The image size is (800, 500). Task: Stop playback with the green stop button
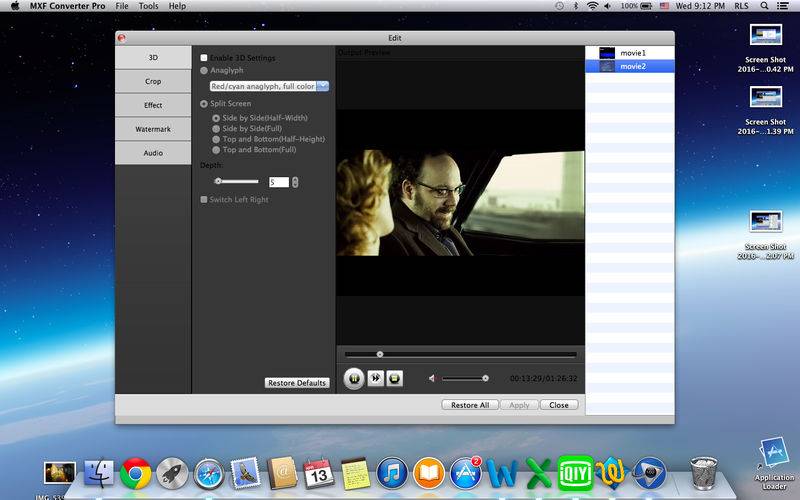[x=394, y=378]
